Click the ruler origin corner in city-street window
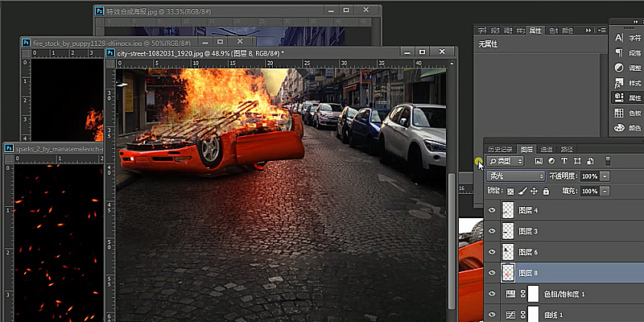Image resolution: width=644 pixels, height=322 pixels. pyautogui.click(x=110, y=64)
